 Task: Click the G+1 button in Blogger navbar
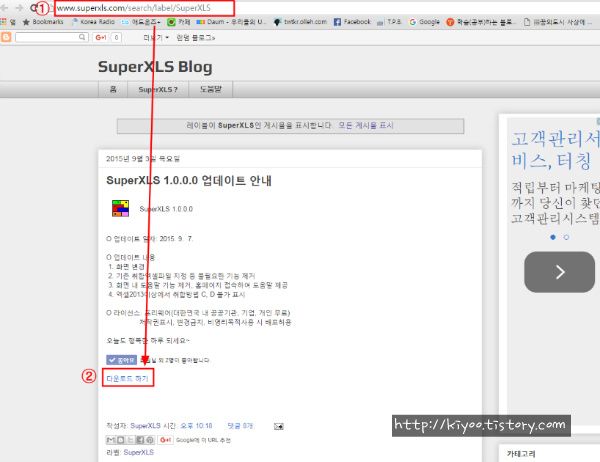coord(101,37)
